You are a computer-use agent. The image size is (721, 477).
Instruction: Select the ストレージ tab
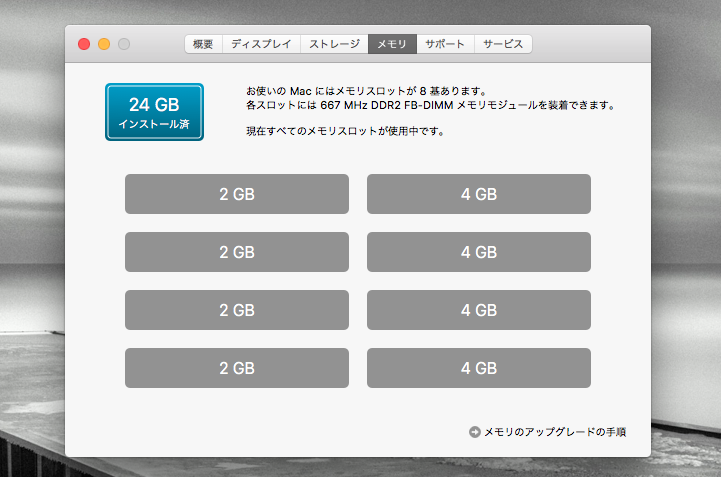click(x=334, y=44)
